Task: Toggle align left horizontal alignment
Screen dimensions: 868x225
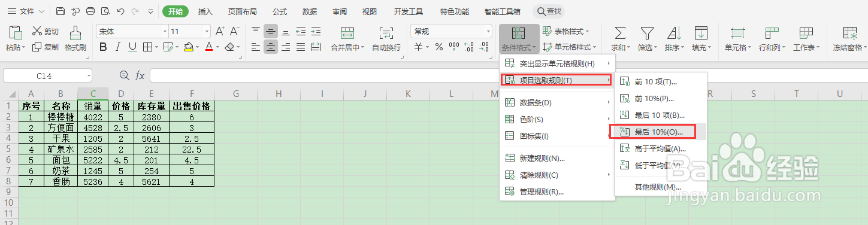Action: (256, 47)
